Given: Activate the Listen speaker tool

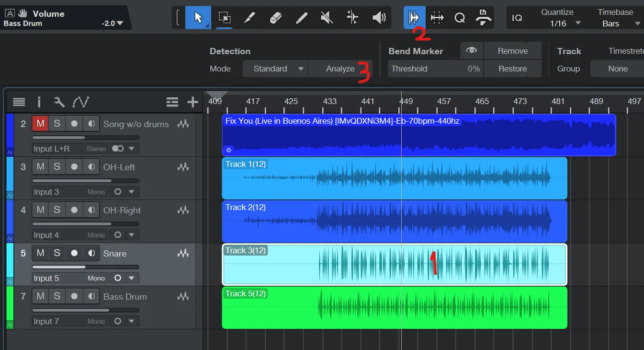Looking at the screenshot, I should [x=379, y=18].
